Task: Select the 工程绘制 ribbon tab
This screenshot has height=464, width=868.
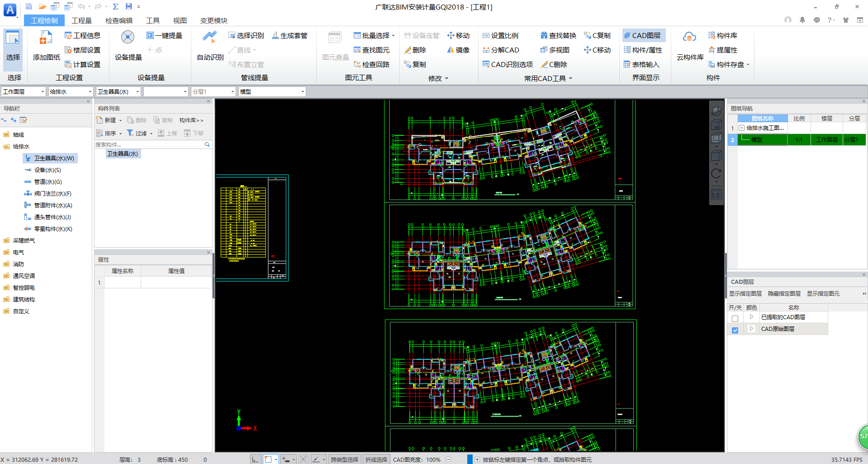Action: tap(44, 20)
